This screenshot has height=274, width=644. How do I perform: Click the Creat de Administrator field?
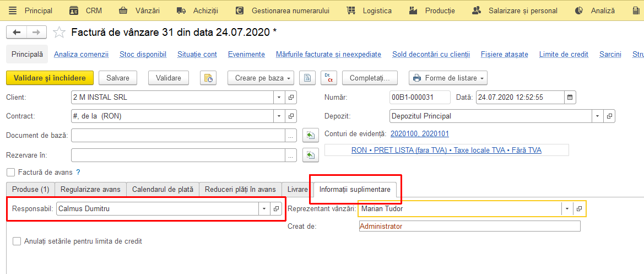[x=469, y=227]
